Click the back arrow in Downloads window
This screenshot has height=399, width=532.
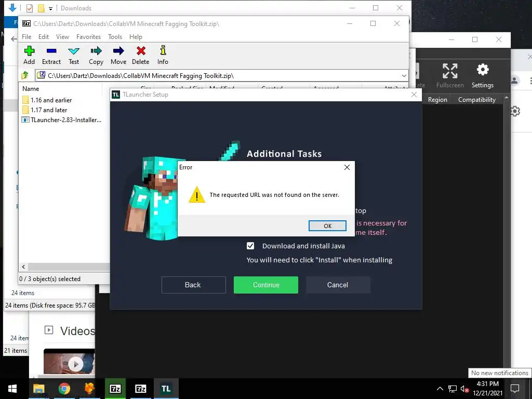point(14,39)
